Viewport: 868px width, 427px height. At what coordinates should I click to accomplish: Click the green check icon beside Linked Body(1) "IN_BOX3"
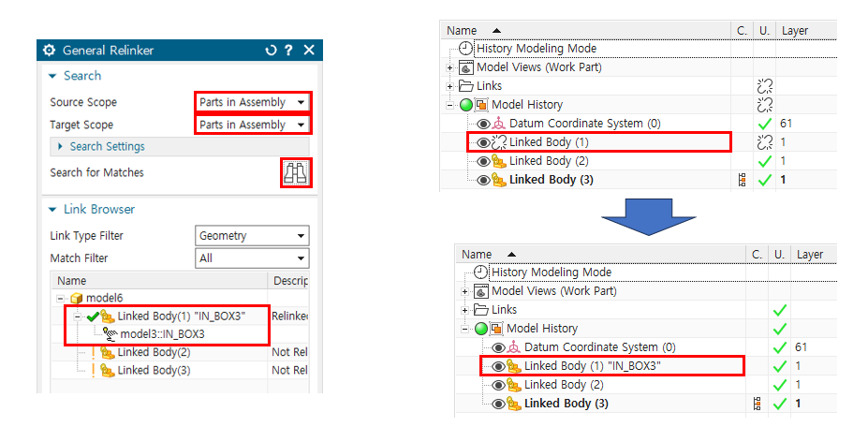(93, 317)
